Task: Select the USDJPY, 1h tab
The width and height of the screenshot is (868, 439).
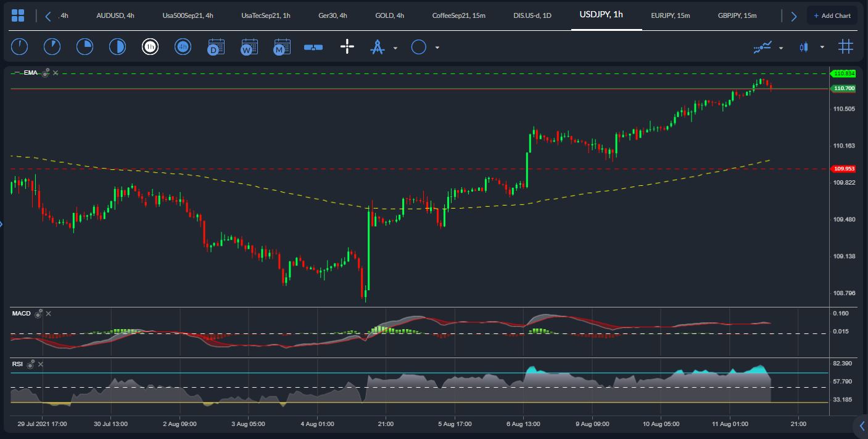Action: 601,15
